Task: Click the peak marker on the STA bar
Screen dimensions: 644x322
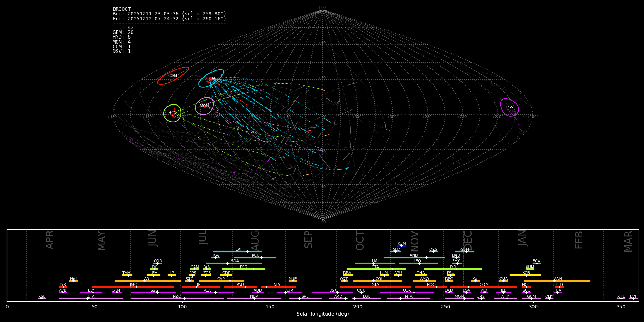Action: point(386,287)
